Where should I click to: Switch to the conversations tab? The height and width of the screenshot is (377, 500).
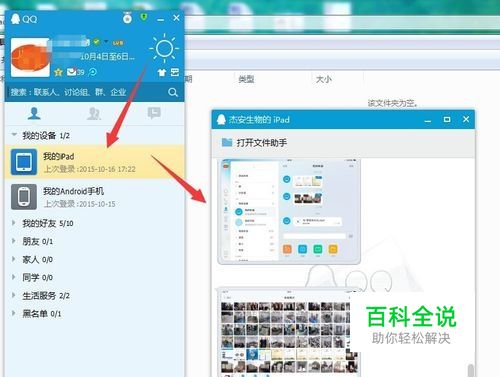154,113
